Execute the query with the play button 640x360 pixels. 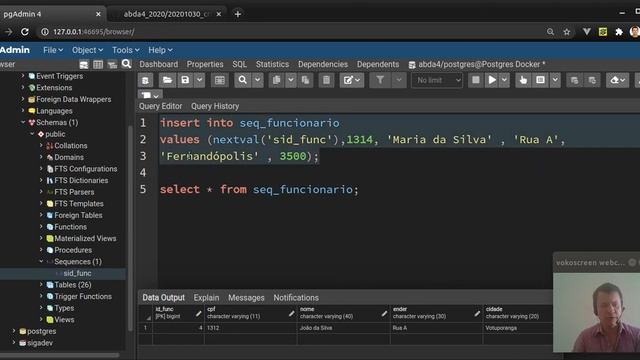492,80
